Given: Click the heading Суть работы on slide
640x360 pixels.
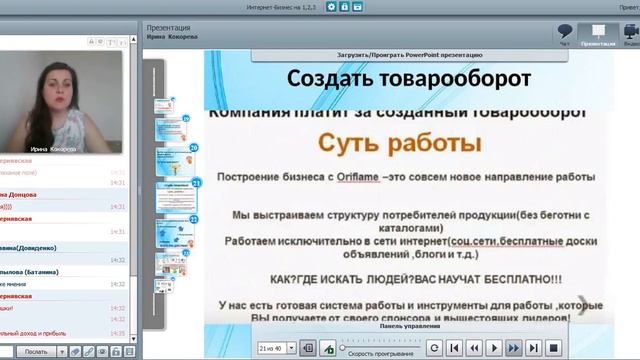Looking at the screenshot, I should pos(400,143).
